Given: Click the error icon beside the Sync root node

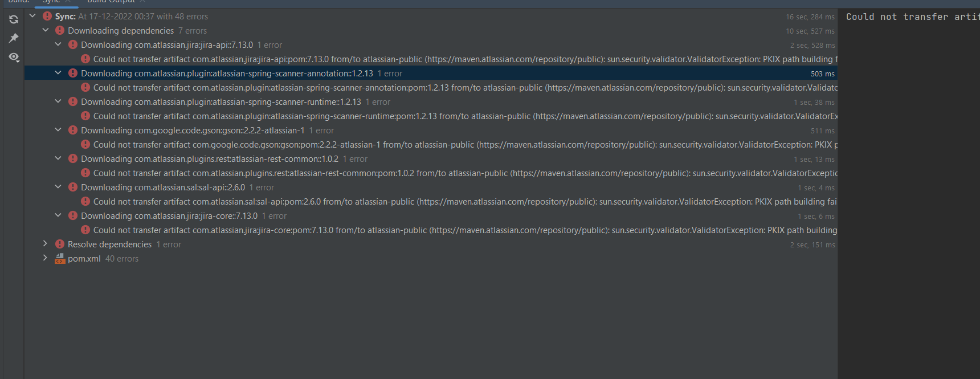Looking at the screenshot, I should [x=47, y=17].
